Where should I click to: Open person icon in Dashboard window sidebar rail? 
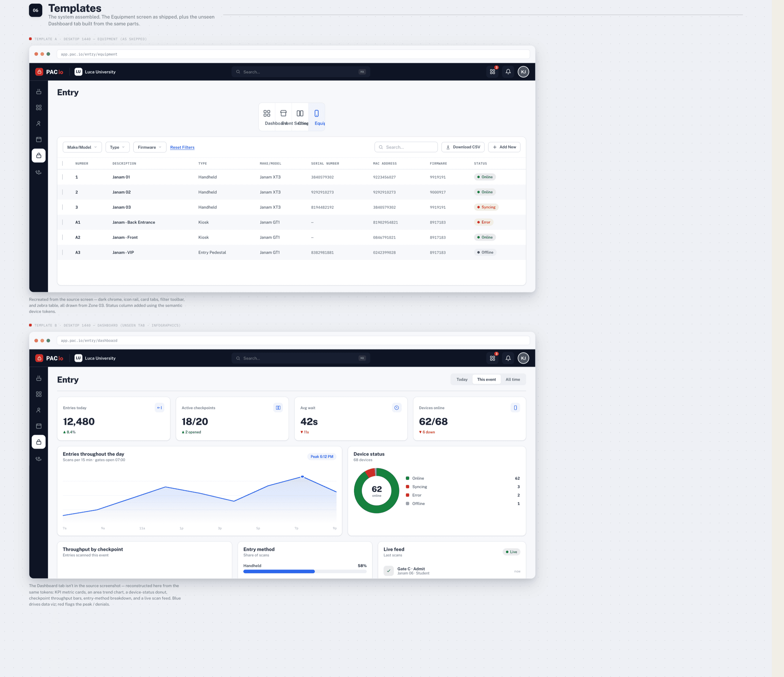pos(39,410)
